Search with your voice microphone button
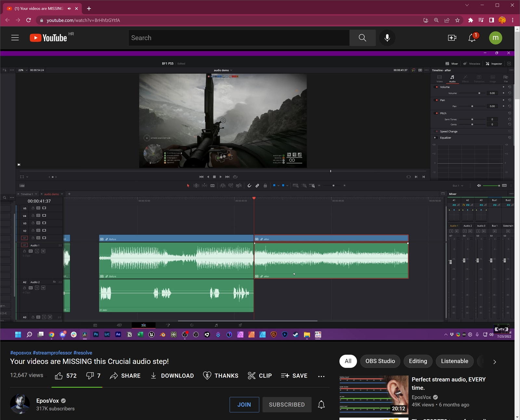The height and width of the screenshot is (420, 520). click(387, 38)
